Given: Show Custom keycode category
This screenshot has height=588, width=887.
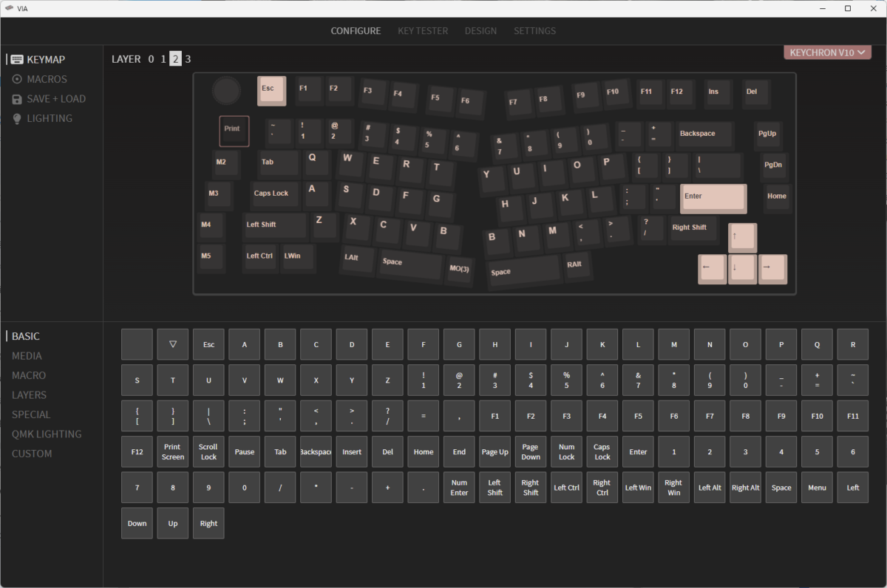Looking at the screenshot, I should (32, 454).
